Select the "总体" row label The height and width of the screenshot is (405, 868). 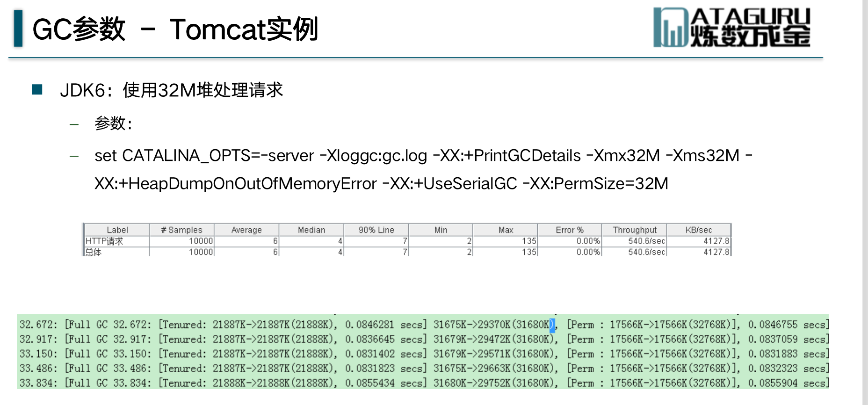[x=94, y=252]
